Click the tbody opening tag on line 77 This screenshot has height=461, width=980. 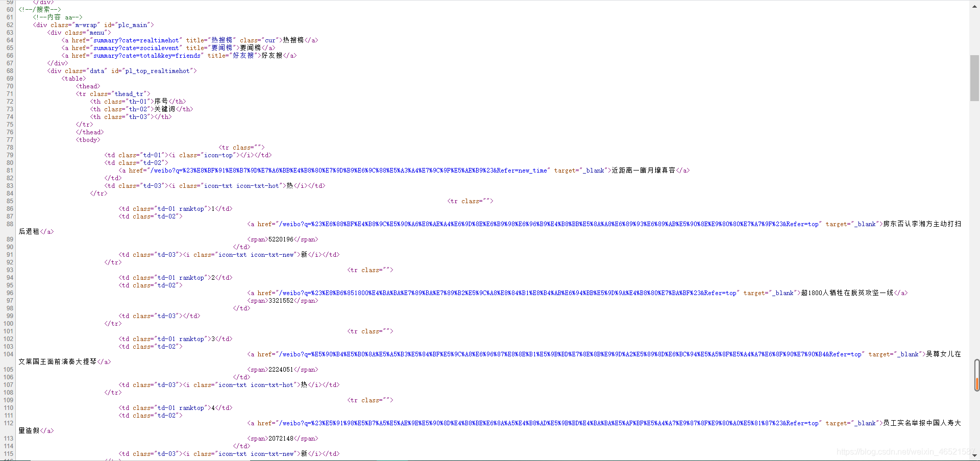[88, 140]
